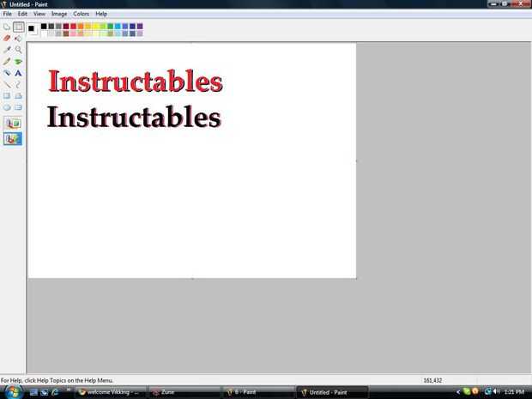Click the canvas bottom-edge middle resize handle
532x399 pixels.
click(192, 279)
